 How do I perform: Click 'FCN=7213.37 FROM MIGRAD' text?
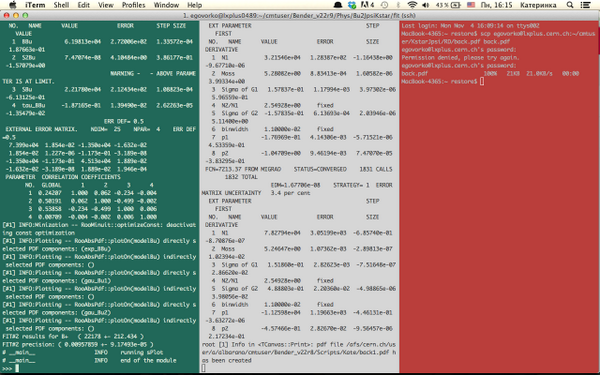point(243,169)
